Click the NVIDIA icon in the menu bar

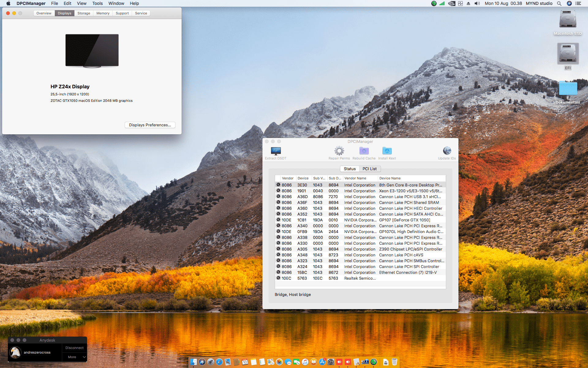tap(451, 3)
